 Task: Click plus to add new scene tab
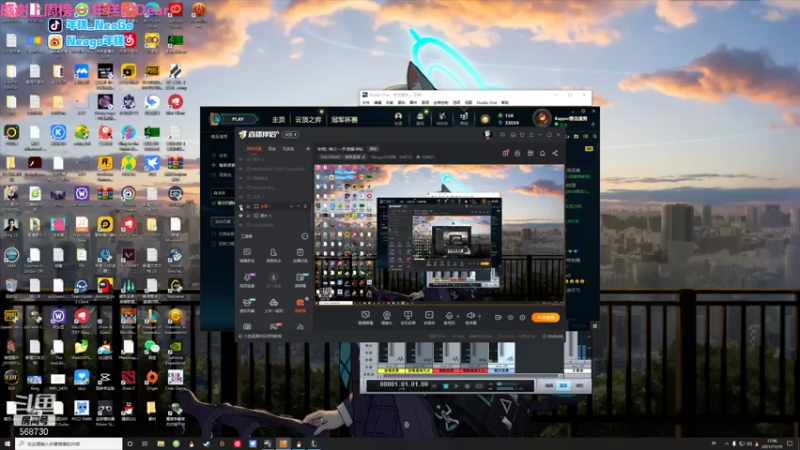[308, 149]
